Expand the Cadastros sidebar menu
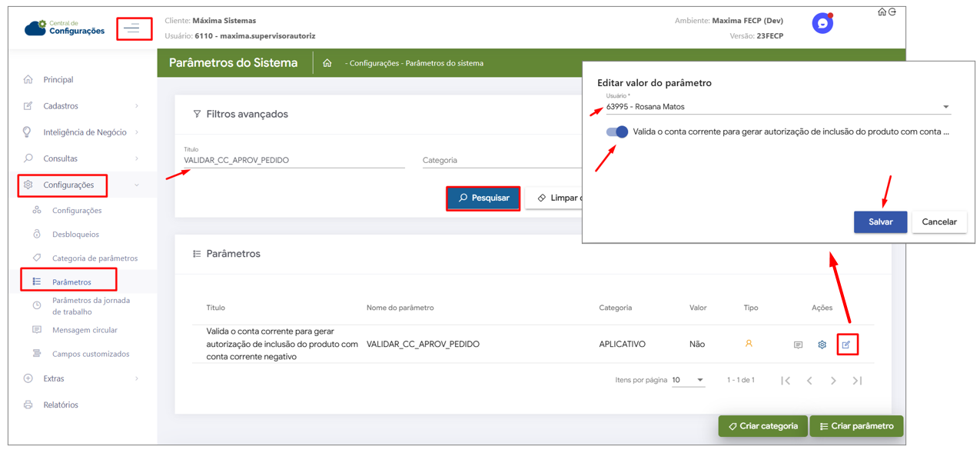 [82, 106]
